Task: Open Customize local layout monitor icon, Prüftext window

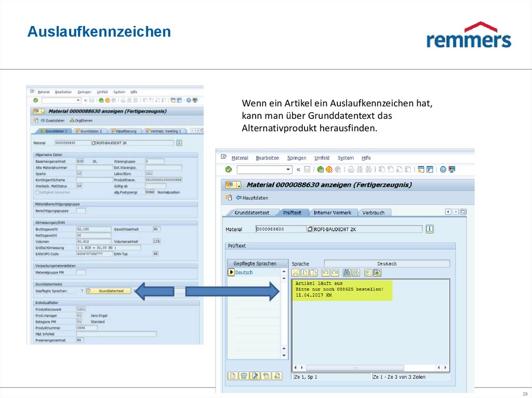Action: [x=452, y=169]
